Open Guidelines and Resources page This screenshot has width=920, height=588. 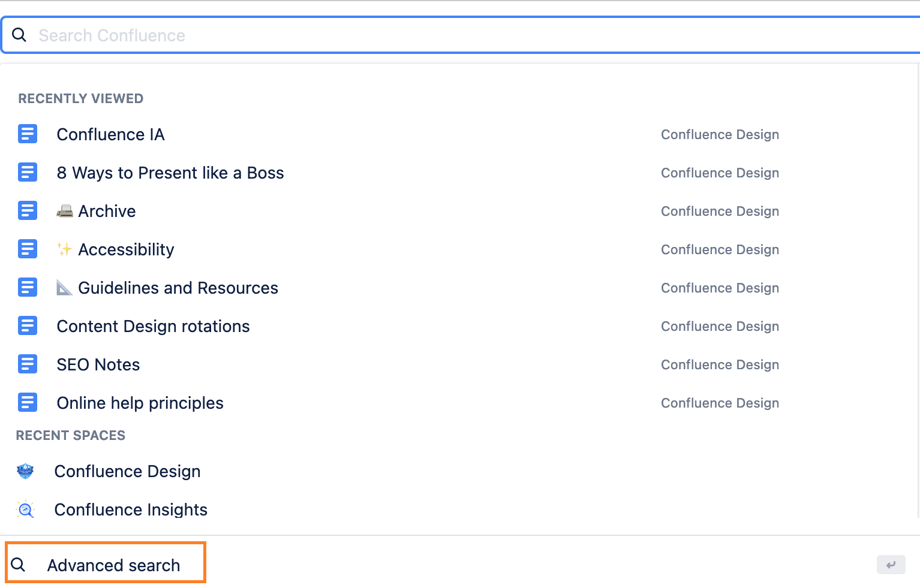pos(178,288)
